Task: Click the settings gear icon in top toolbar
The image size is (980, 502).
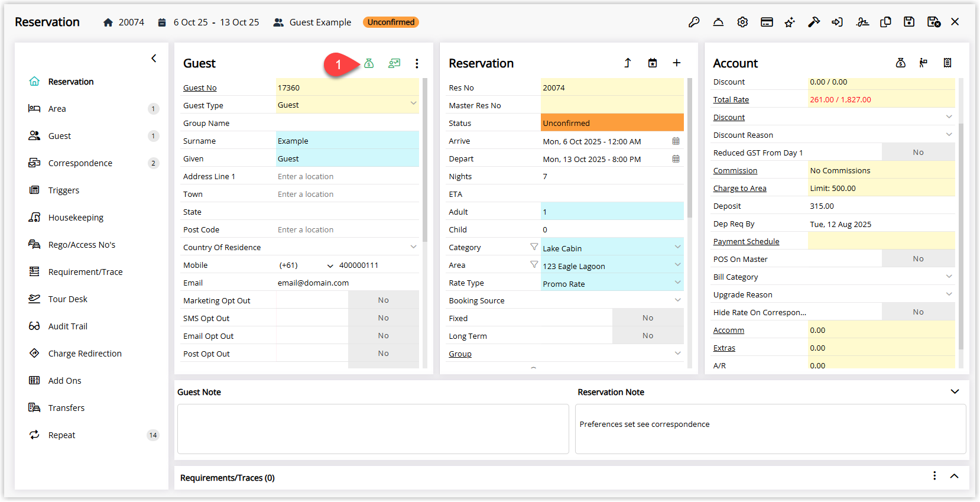Action: click(742, 22)
